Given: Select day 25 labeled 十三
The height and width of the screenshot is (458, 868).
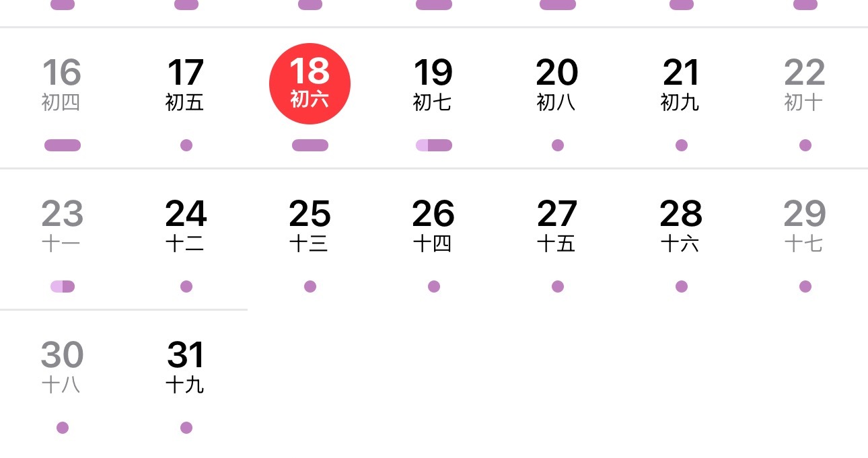Looking at the screenshot, I should coord(310,225).
